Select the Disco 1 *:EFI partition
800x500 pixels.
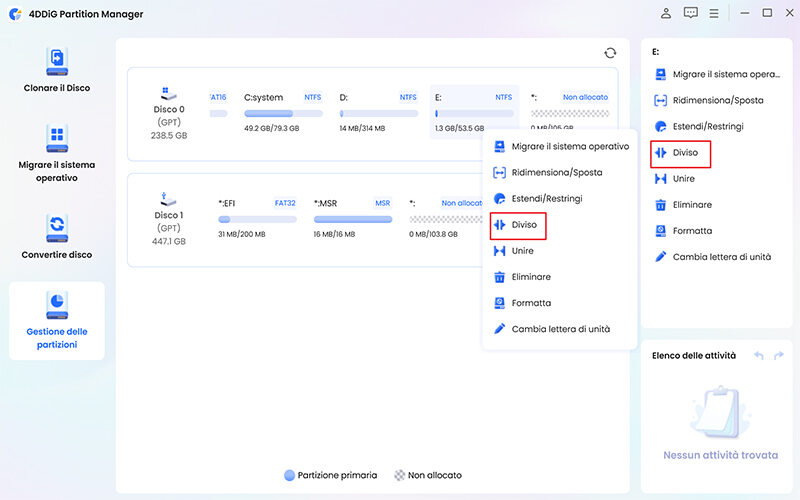[256, 217]
